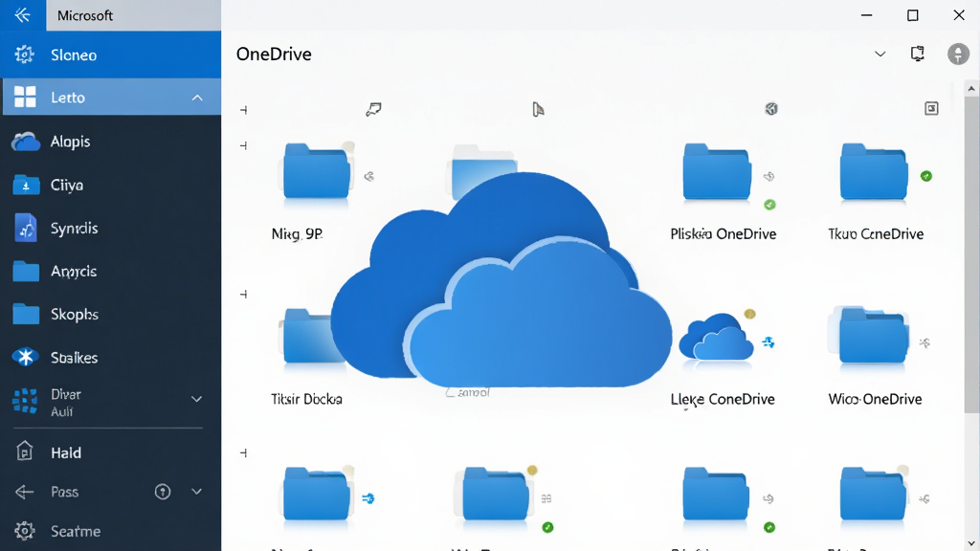Click the OneDrive heading

pos(274,55)
